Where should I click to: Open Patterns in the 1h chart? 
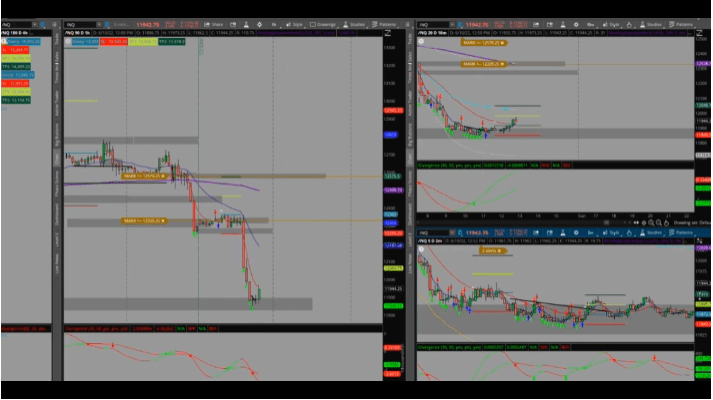(384, 25)
